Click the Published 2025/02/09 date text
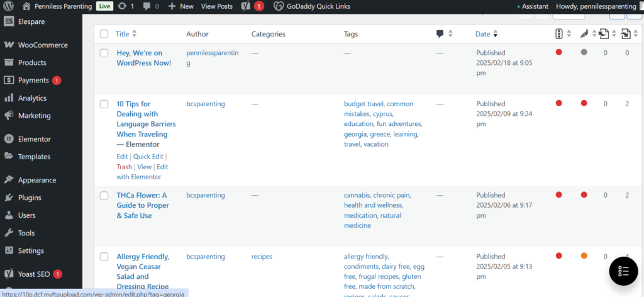This screenshot has height=297, width=644. coord(504,114)
